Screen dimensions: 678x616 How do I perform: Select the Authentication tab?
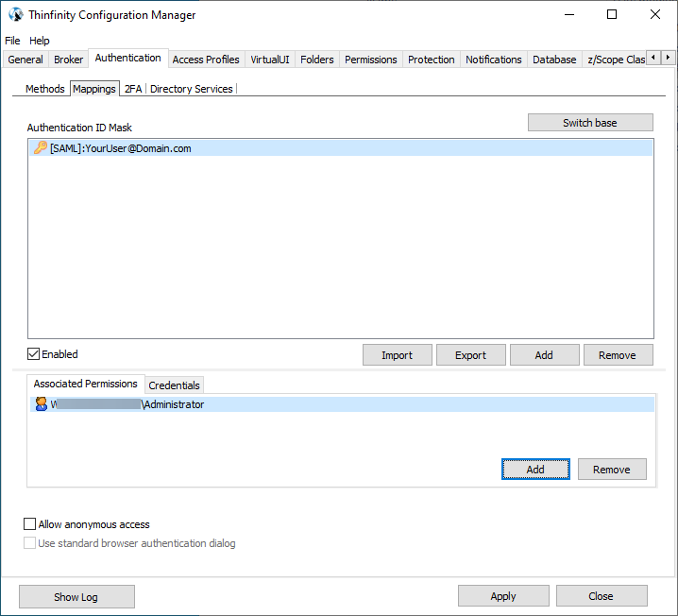[128, 58]
